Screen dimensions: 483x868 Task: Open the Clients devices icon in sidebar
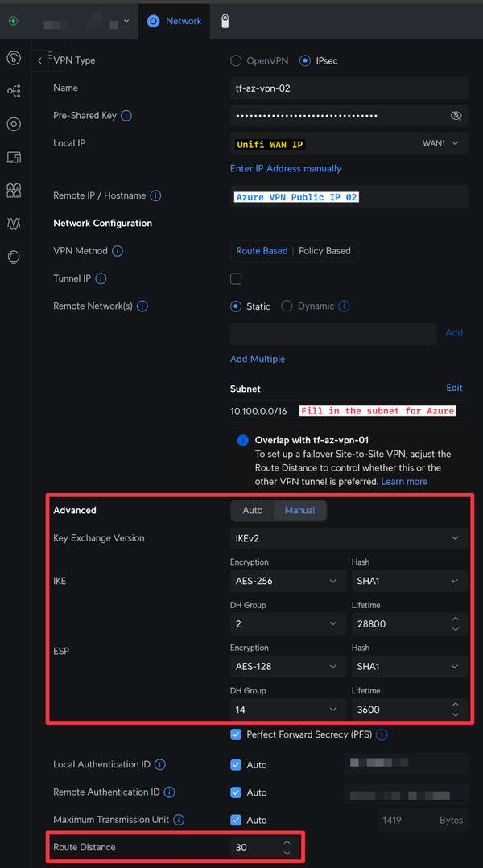coord(13,157)
